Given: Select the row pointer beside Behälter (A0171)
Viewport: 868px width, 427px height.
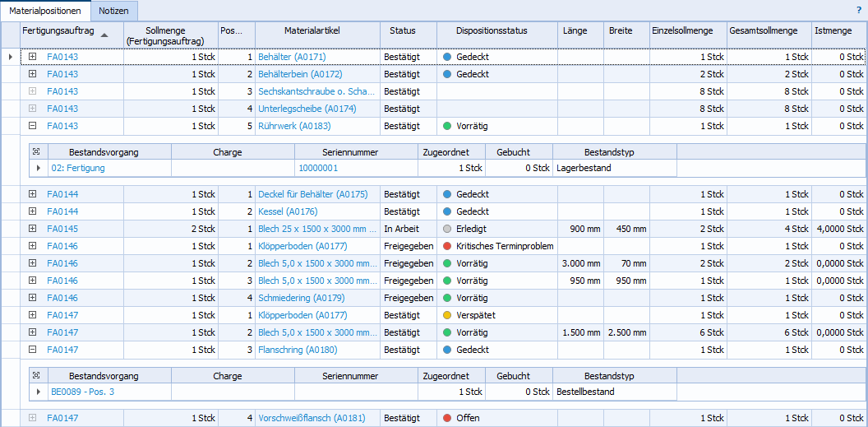Looking at the screenshot, I should click(10, 57).
